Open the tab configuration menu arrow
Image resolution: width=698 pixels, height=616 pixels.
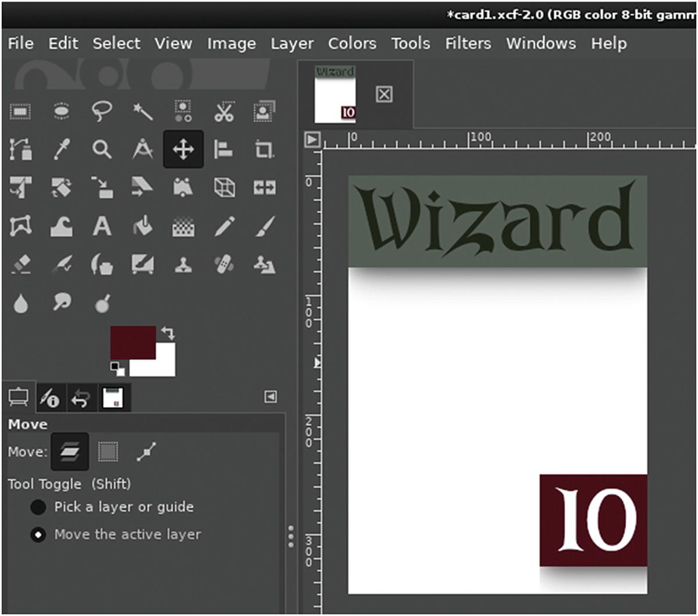[270, 397]
